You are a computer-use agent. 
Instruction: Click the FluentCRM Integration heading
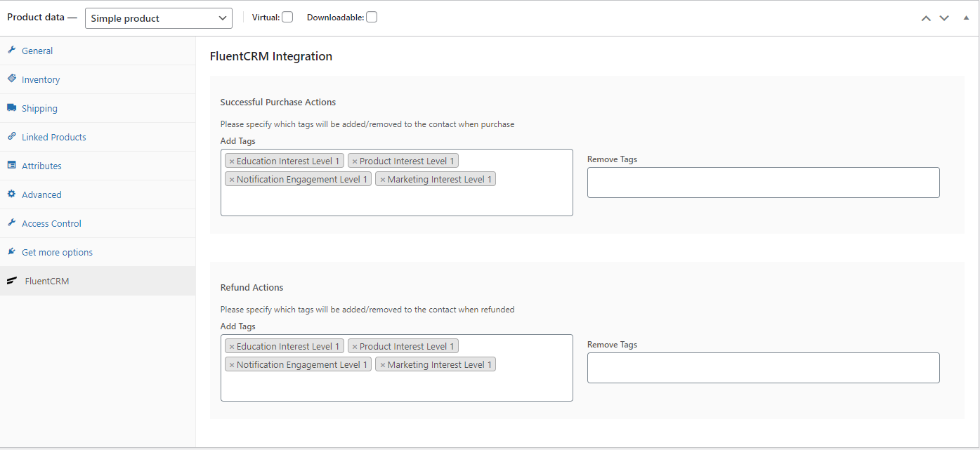[x=271, y=56]
